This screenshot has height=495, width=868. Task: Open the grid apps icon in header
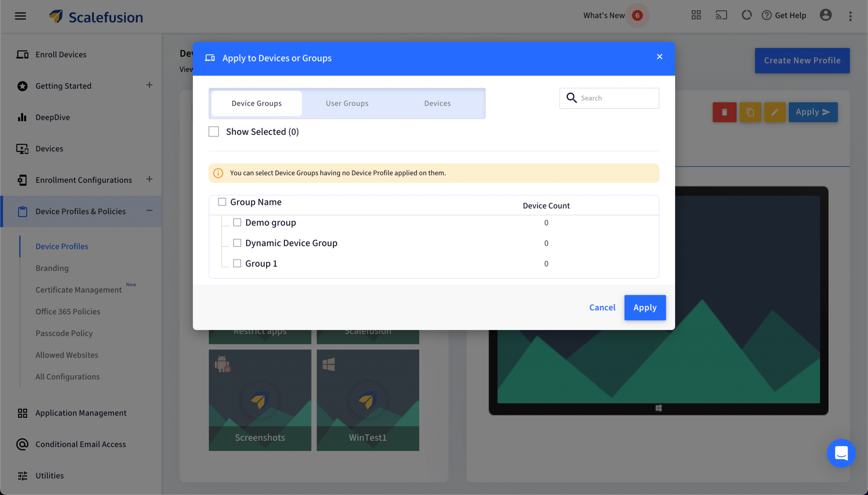pos(696,15)
